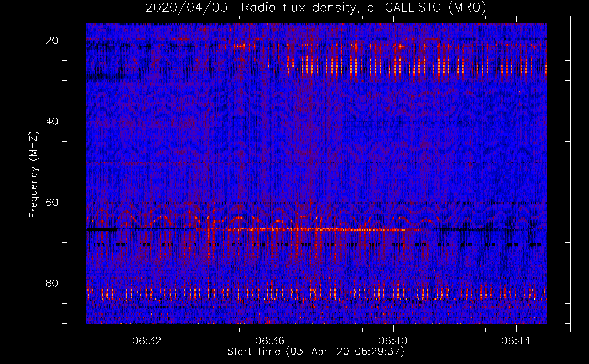Click the "Frequency (MHZ)" axis label
The image size is (589, 364).
point(33,175)
